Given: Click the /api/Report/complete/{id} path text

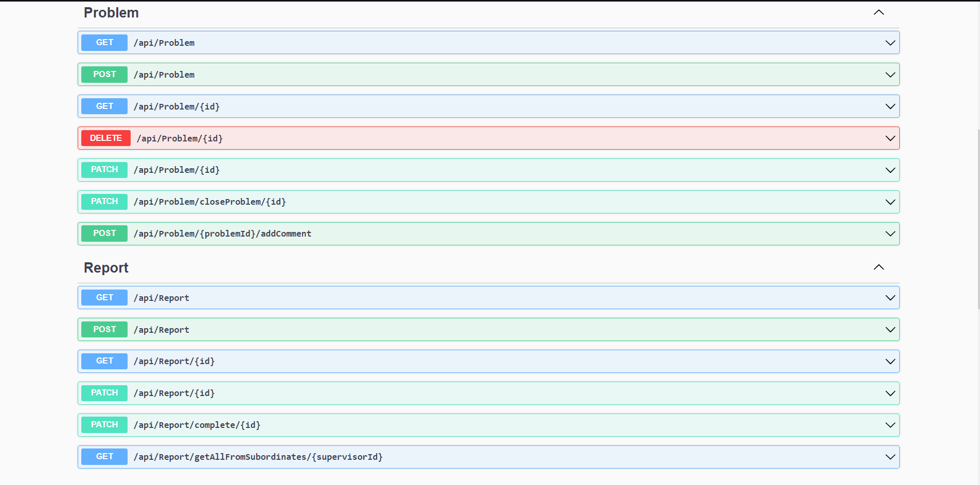Looking at the screenshot, I should click(x=197, y=425).
